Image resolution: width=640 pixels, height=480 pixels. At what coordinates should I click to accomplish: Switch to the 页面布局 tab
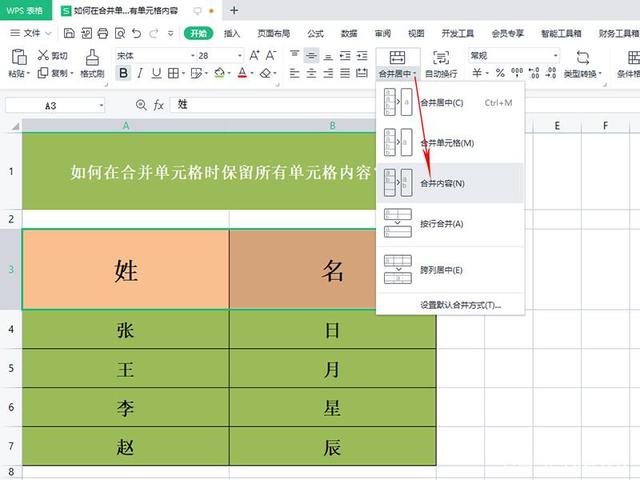click(x=273, y=33)
